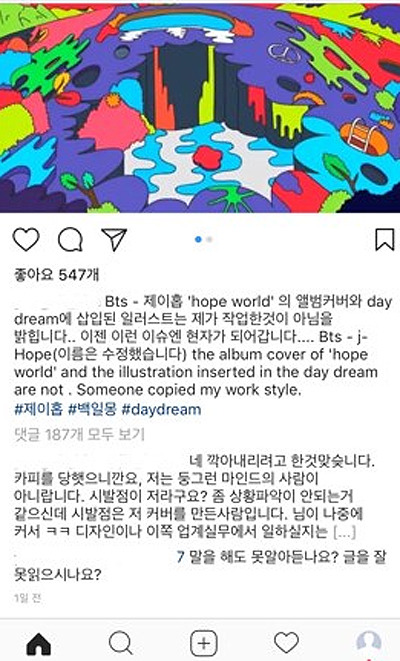Share the post via paper plane icon
This screenshot has height=661, width=400.
115,239
